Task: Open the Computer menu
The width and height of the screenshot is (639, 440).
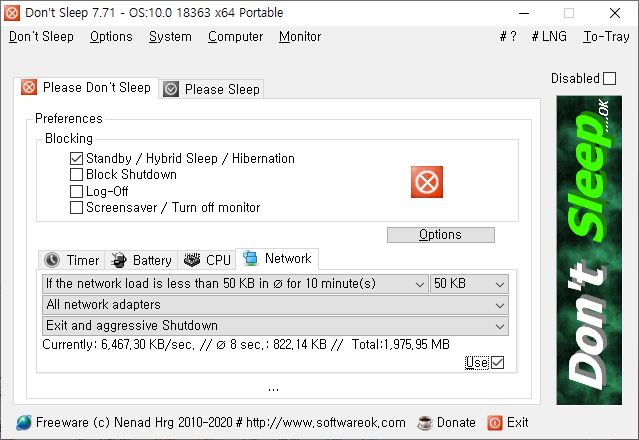Action: point(236,37)
